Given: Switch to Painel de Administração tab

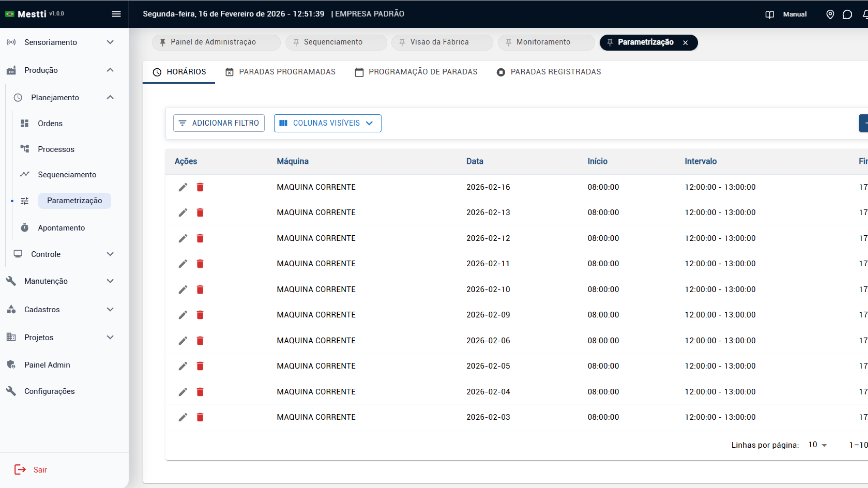Looking at the screenshot, I should pos(216,42).
